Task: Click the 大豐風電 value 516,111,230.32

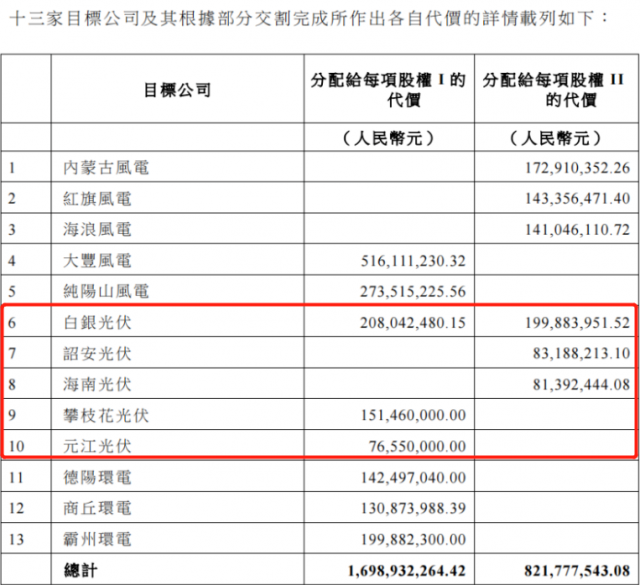Action: (411, 261)
